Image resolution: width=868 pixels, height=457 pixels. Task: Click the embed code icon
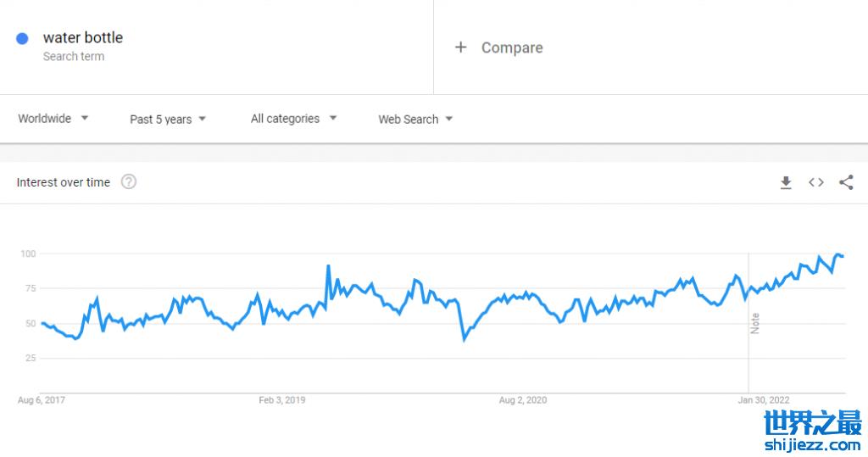[815, 182]
